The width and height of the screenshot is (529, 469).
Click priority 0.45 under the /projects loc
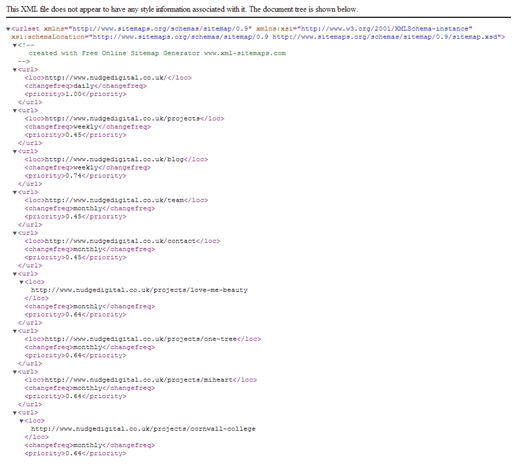click(75, 135)
